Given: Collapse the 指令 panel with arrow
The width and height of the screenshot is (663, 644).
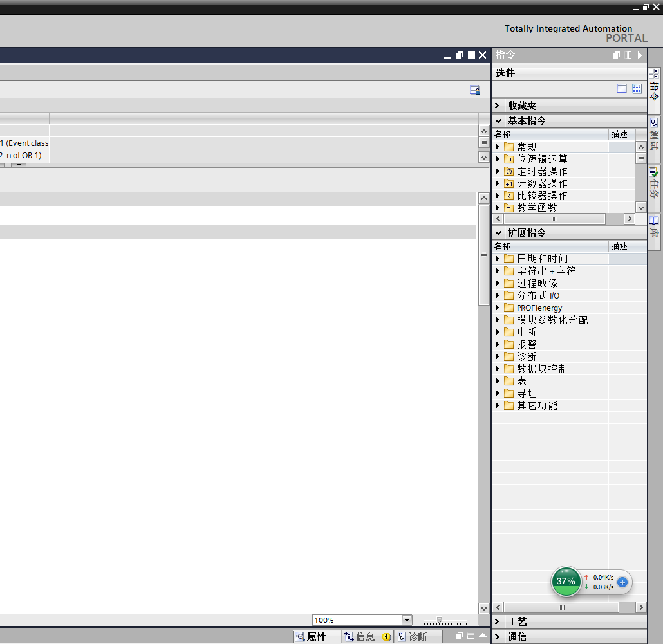Looking at the screenshot, I should (x=640, y=55).
